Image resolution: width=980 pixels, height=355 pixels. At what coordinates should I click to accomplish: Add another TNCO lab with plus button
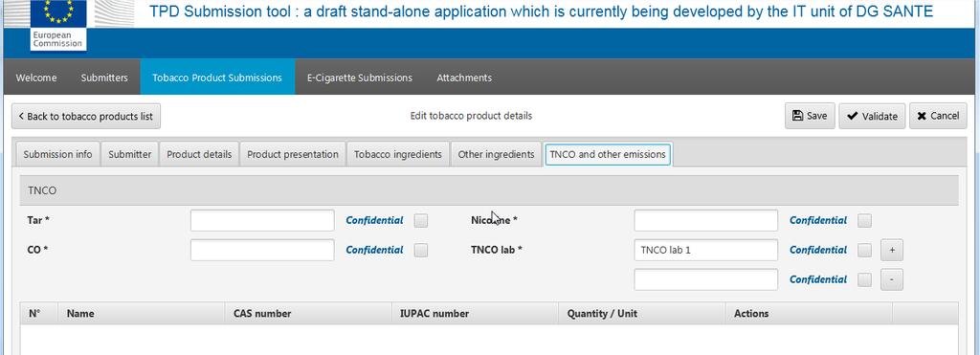click(892, 250)
